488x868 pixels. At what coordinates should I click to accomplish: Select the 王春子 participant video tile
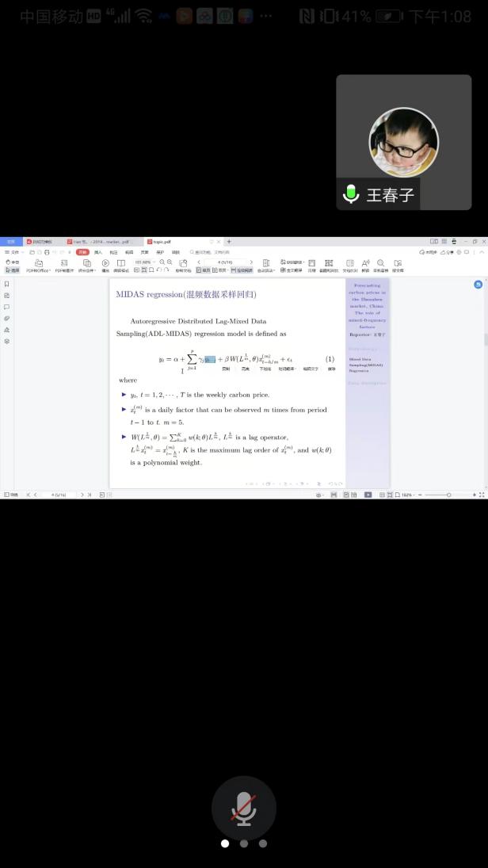[403, 142]
